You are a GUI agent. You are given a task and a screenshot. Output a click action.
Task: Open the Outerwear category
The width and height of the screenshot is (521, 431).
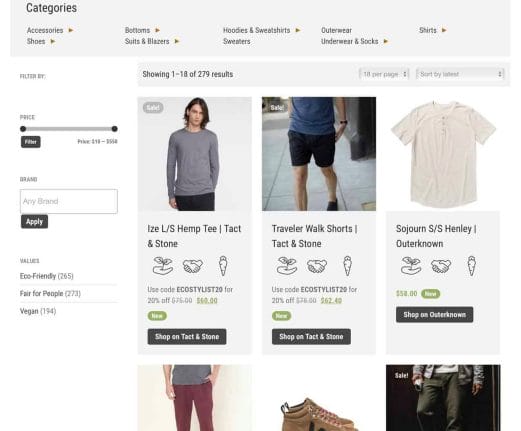(x=336, y=30)
